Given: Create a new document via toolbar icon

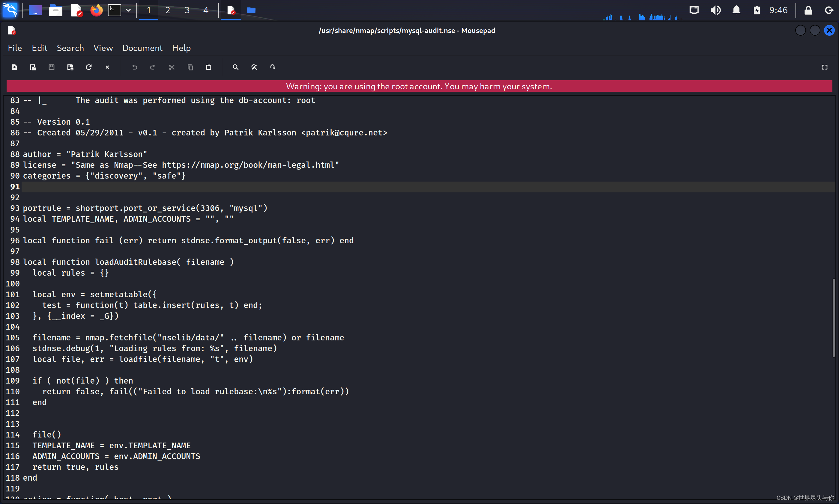Looking at the screenshot, I should click(14, 67).
